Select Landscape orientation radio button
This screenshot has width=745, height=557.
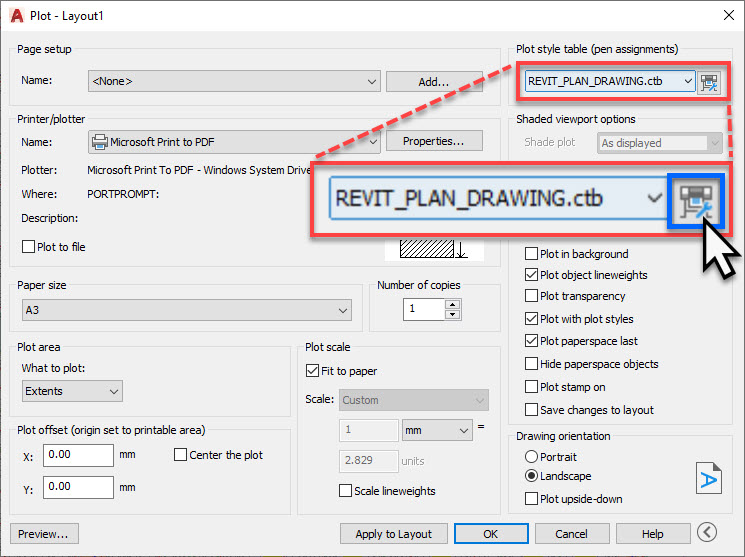point(531,476)
